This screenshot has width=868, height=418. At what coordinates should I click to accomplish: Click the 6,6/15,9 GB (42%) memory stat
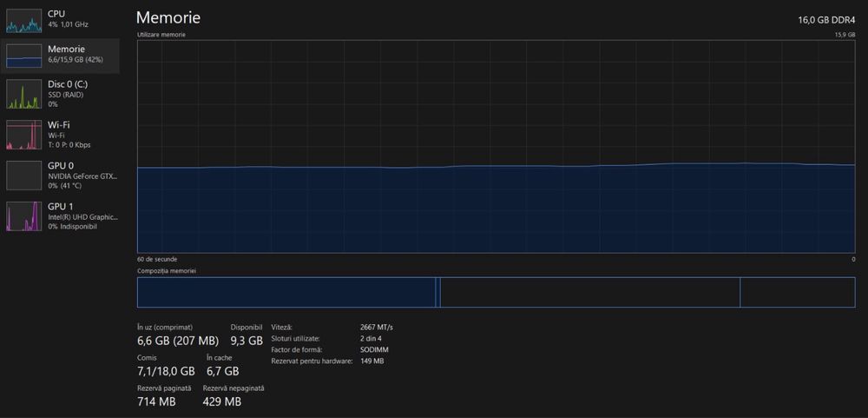pyautogui.click(x=76, y=59)
